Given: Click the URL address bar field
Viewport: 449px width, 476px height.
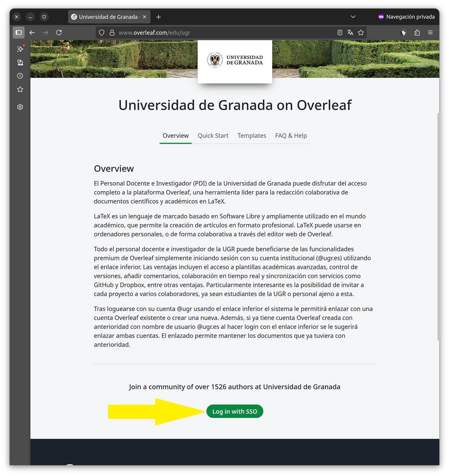Looking at the screenshot, I should [x=224, y=32].
